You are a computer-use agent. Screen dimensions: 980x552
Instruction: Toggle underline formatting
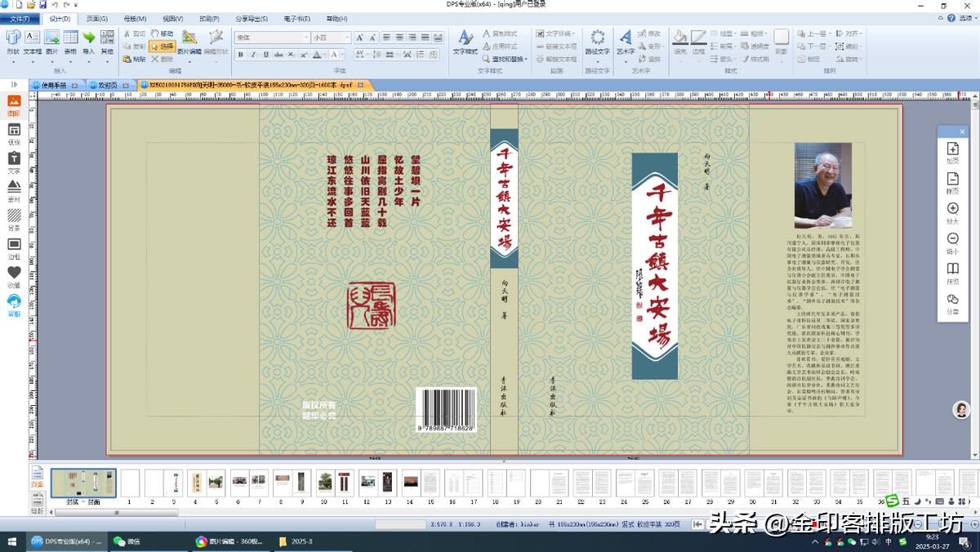click(x=265, y=54)
